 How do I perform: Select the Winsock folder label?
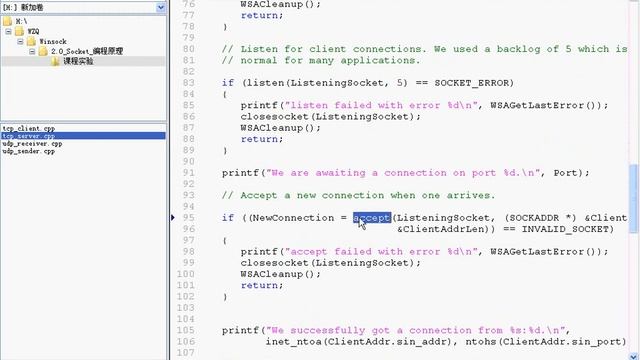53,42
